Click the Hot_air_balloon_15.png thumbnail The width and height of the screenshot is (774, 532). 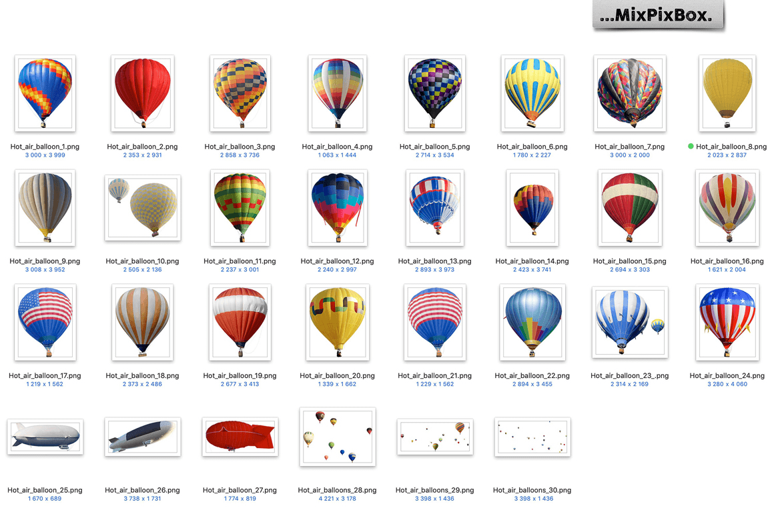(x=629, y=207)
